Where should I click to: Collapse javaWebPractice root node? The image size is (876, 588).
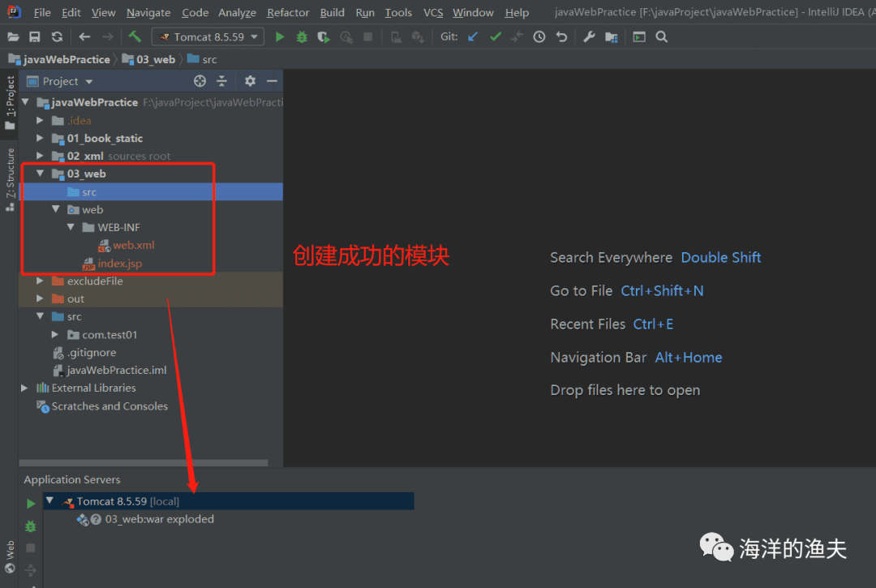pos(25,102)
